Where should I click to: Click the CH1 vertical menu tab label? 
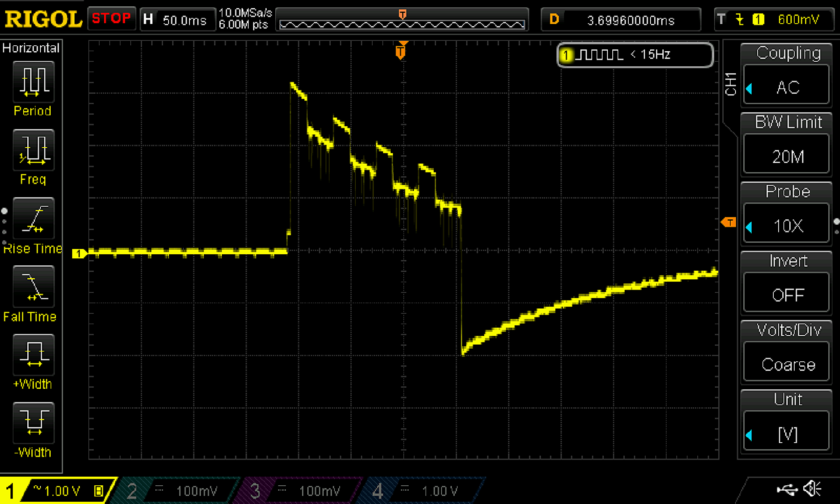click(x=731, y=84)
